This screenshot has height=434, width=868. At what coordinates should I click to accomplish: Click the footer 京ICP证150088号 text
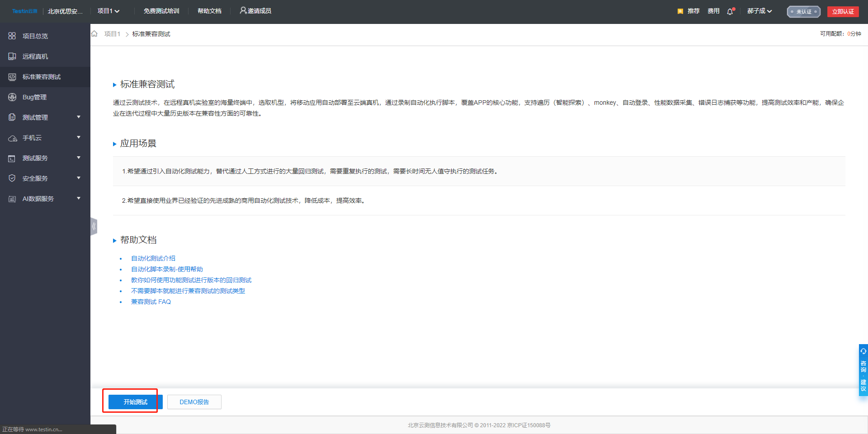529,425
